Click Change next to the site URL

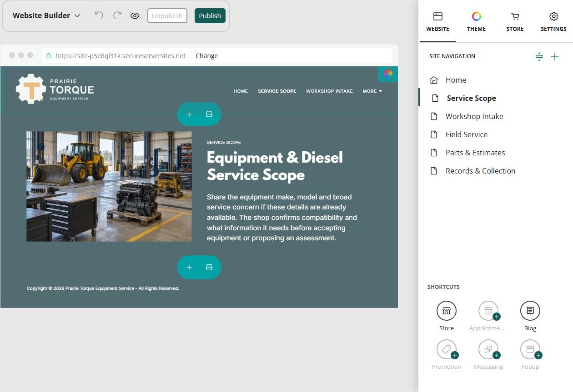(206, 56)
